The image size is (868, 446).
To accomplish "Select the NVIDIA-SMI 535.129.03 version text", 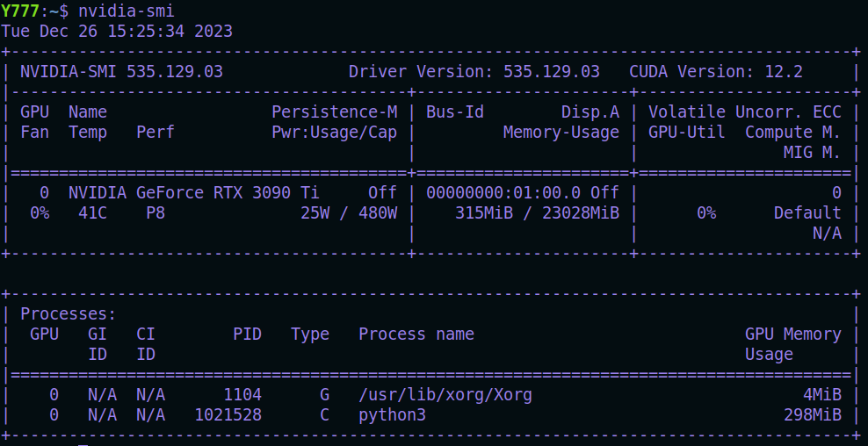I will pos(122,71).
